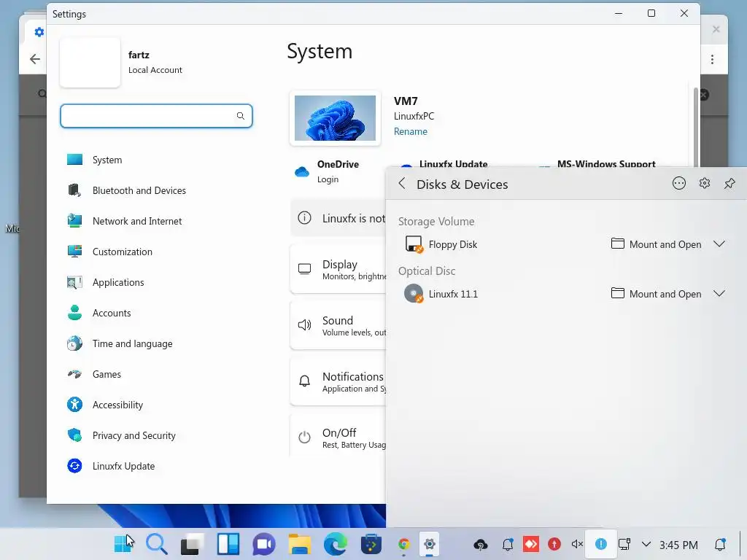Click back arrow in the background window

point(35,59)
